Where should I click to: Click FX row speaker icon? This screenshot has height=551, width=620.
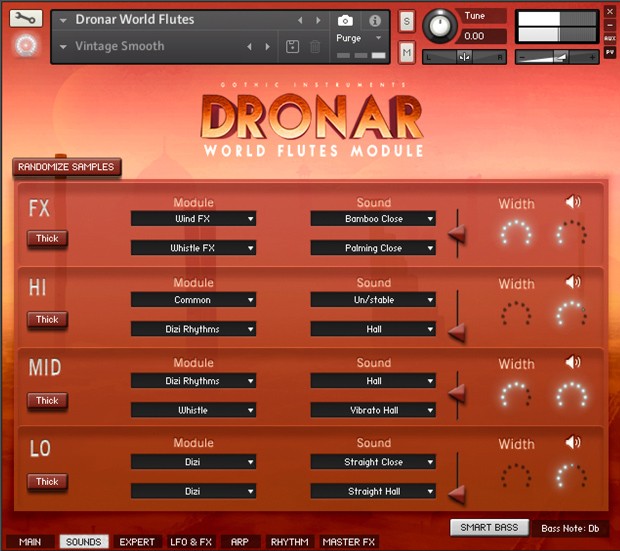(x=573, y=202)
